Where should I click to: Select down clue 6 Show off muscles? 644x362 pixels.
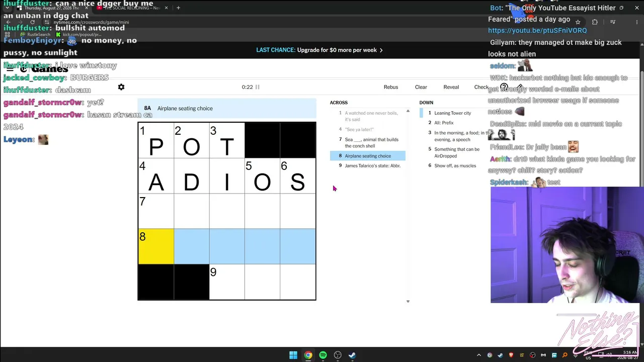pyautogui.click(x=455, y=165)
